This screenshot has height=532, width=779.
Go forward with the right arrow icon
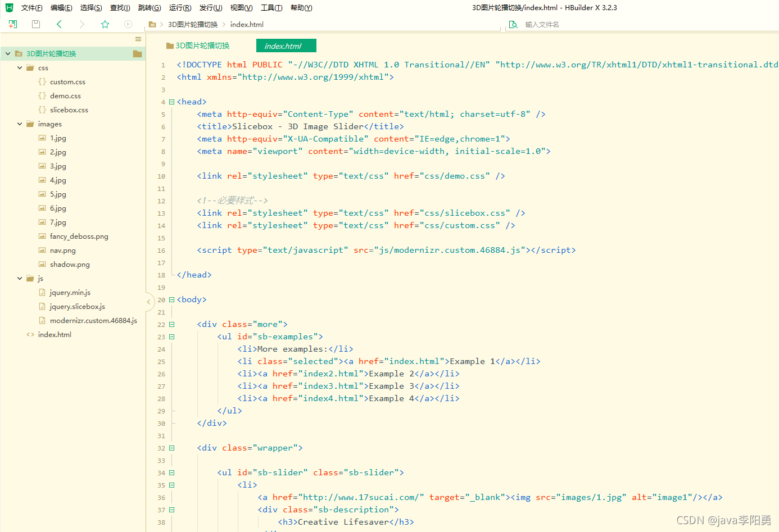pyautogui.click(x=82, y=24)
